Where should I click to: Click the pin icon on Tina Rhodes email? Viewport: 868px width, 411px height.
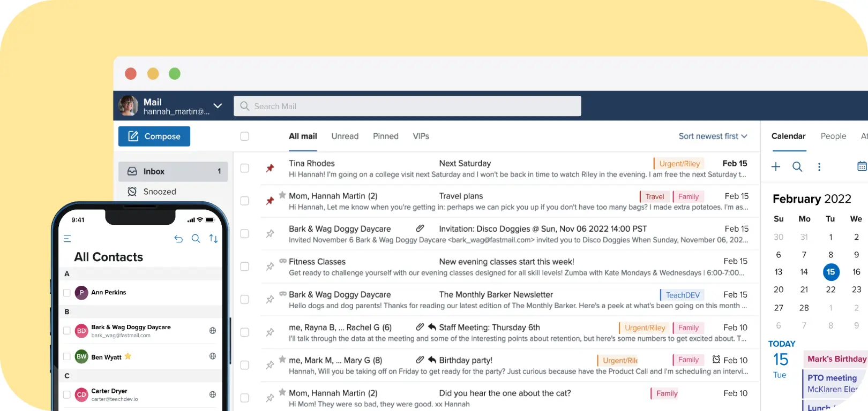click(x=270, y=169)
